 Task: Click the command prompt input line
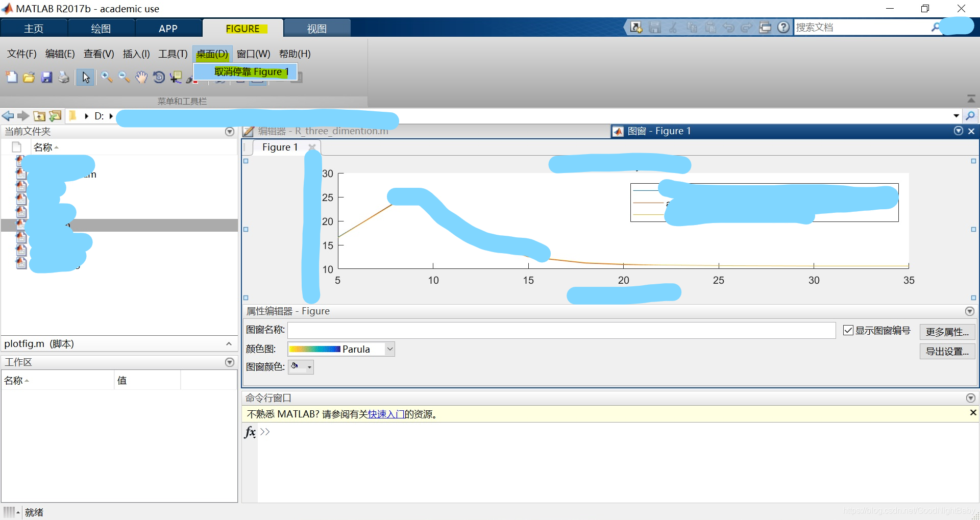618,432
